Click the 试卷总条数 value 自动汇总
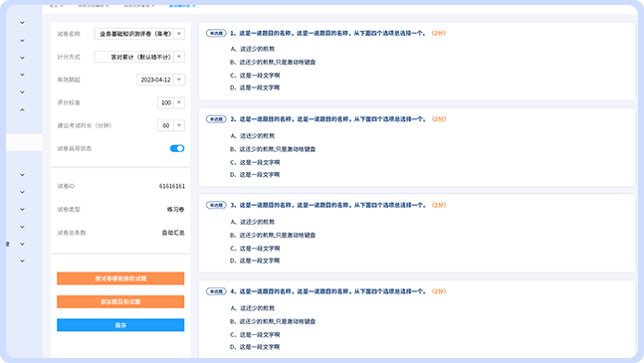644x363 pixels. pos(173,233)
